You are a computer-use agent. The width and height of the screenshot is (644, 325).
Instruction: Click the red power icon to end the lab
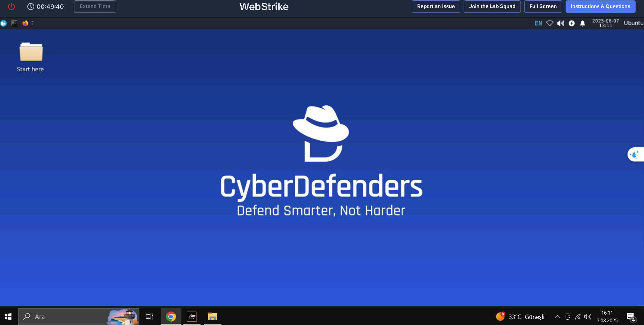(x=11, y=6)
